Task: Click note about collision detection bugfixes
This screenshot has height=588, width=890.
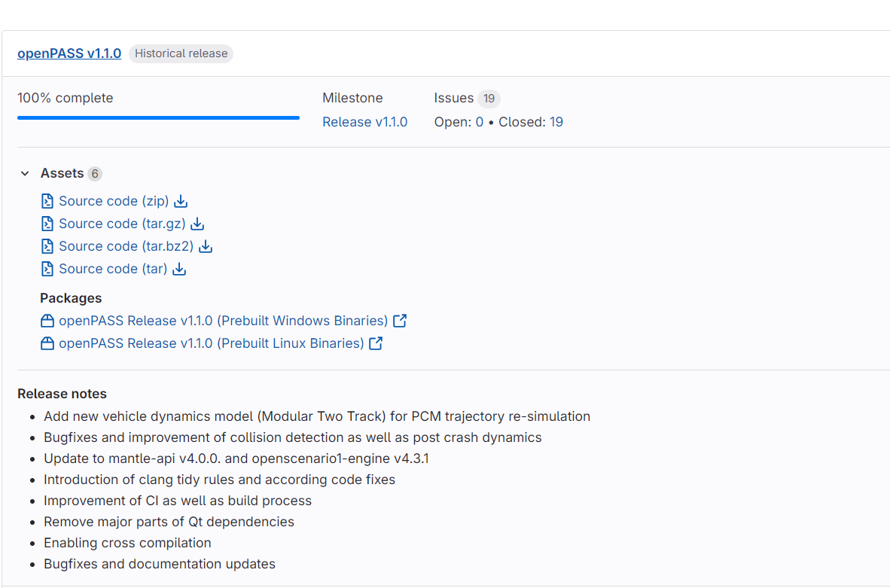Action: pyautogui.click(x=292, y=437)
